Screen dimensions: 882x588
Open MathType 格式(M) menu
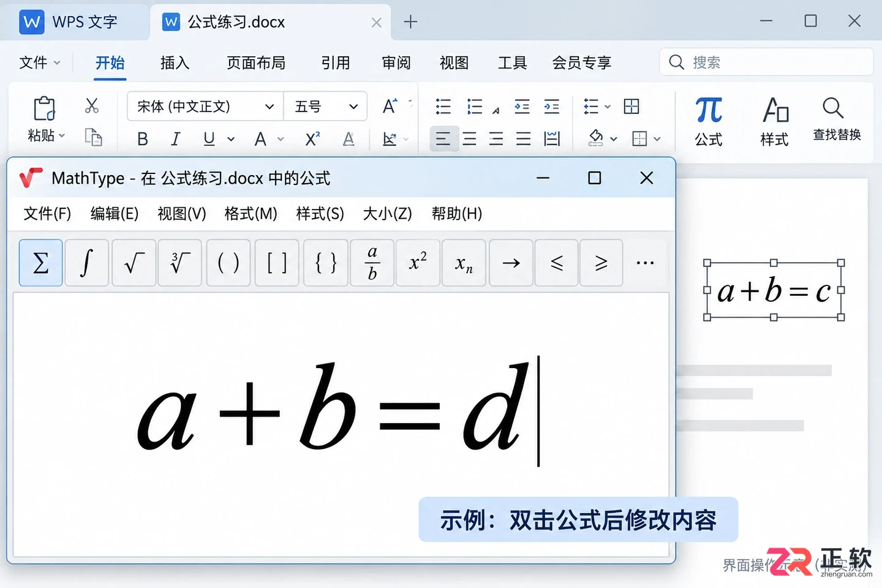(251, 213)
